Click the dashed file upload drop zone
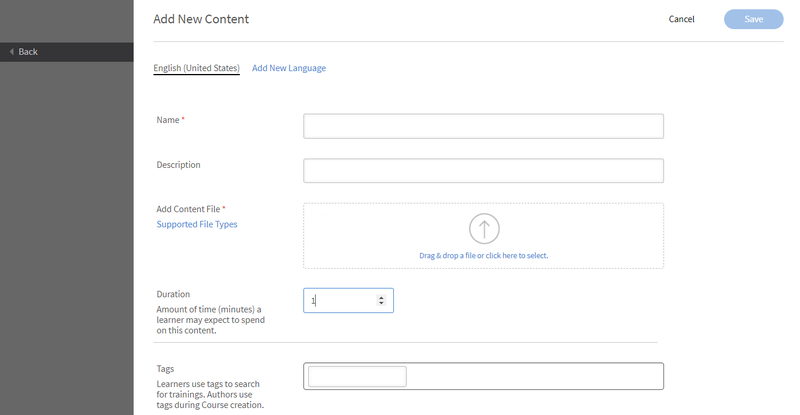 click(x=483, y=235)
